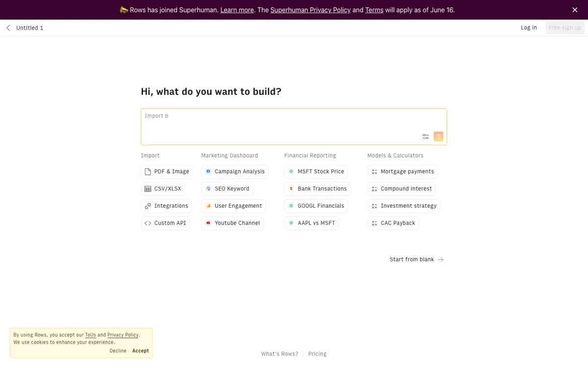The width and height of the screenshot is (588, 368).
Task: Click the Free sign up button
Action: (565, 28)
